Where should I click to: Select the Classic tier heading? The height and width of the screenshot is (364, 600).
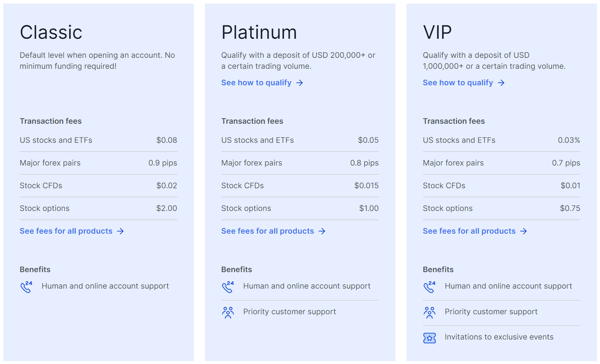(51, 32)
